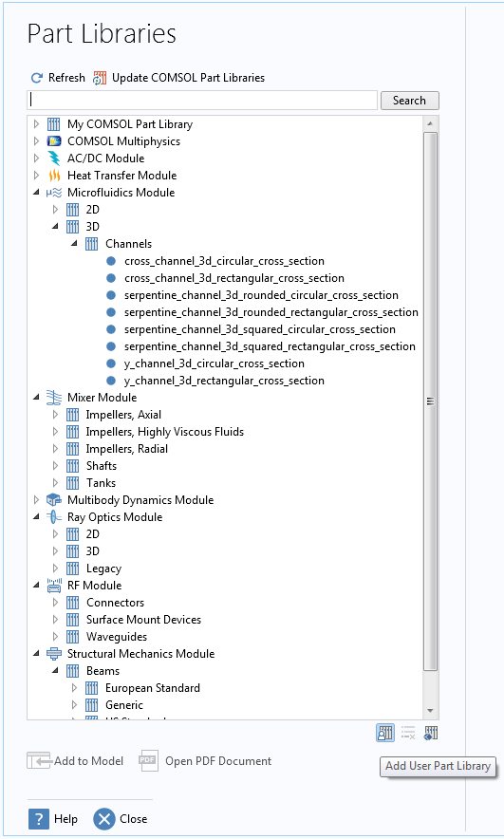This screenshot has width=504, height=839.
Task: Click the Close button at bottom
Action: (x=121, y=819)
